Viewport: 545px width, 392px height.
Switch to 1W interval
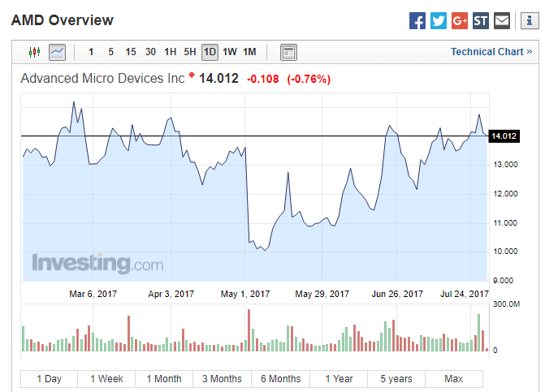click(230, 52)
